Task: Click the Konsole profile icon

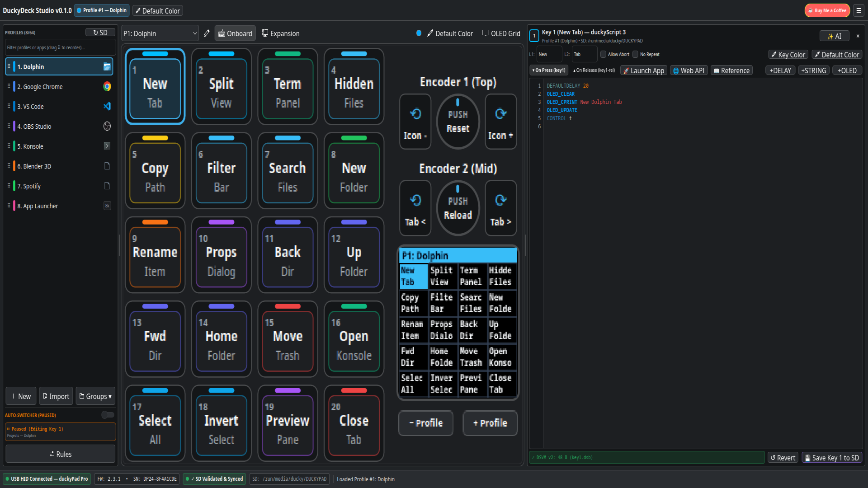Action: tap(107, 146)
